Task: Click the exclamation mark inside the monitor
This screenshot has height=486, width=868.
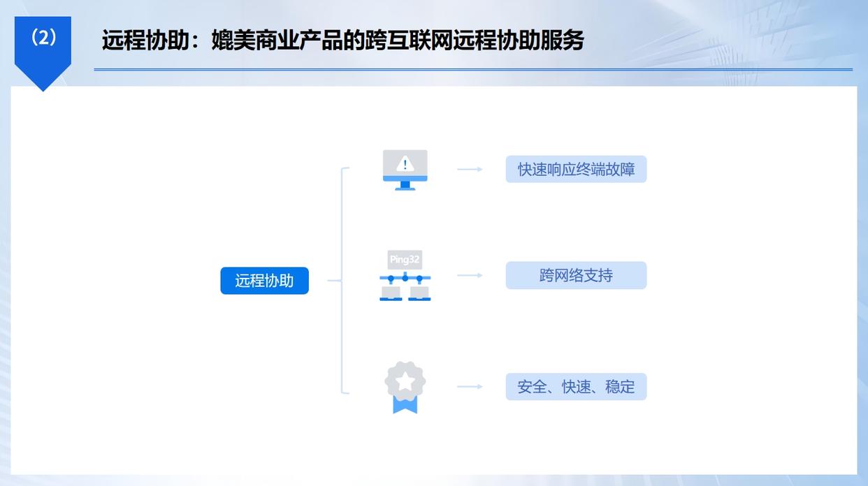Action: [405, 165]
